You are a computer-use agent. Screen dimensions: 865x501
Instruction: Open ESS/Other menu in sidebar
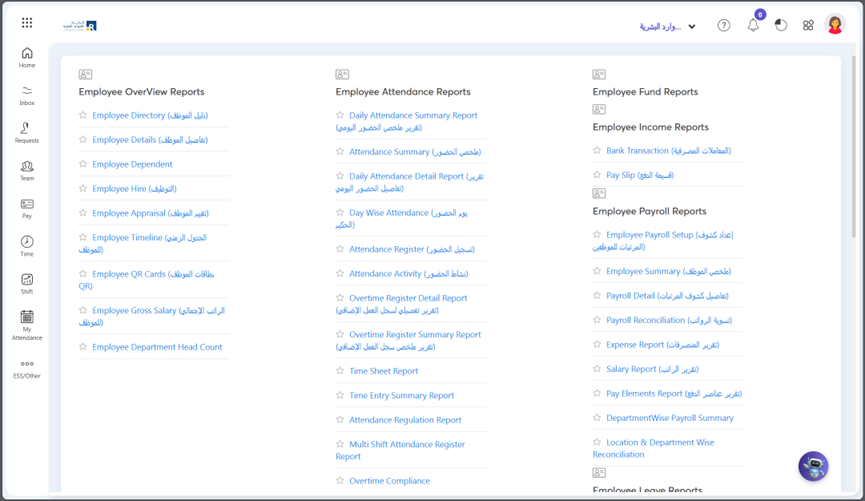coord(27,369)
